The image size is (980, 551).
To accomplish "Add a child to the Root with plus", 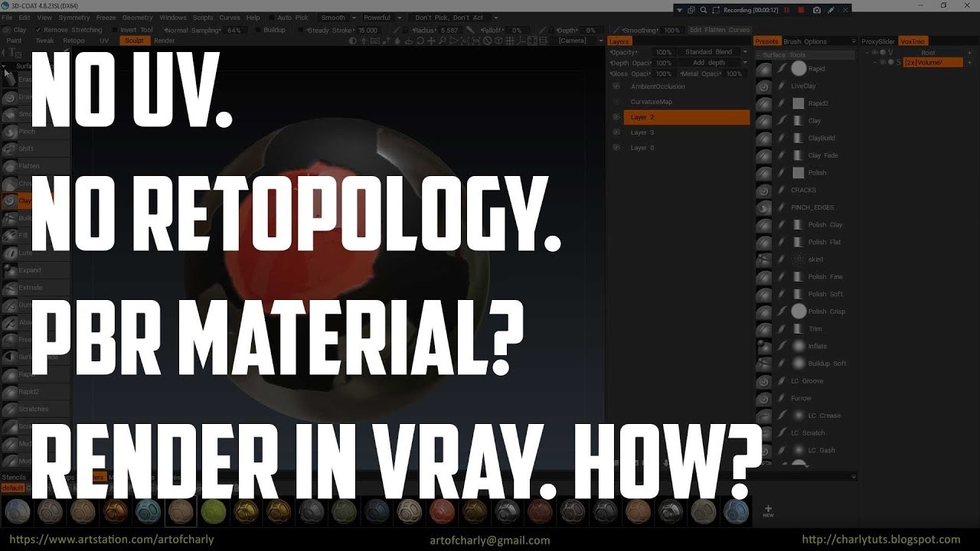I will tap(970, 53).
